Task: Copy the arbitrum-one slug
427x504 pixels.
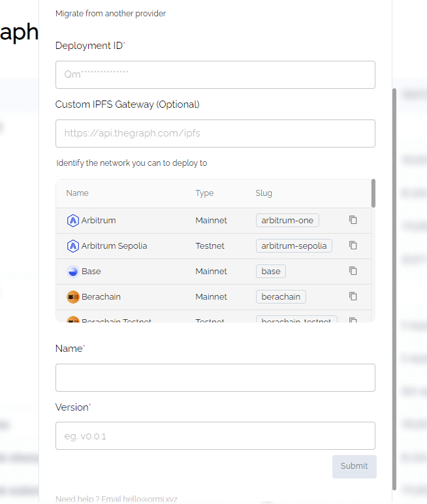Action: [353, 220]
